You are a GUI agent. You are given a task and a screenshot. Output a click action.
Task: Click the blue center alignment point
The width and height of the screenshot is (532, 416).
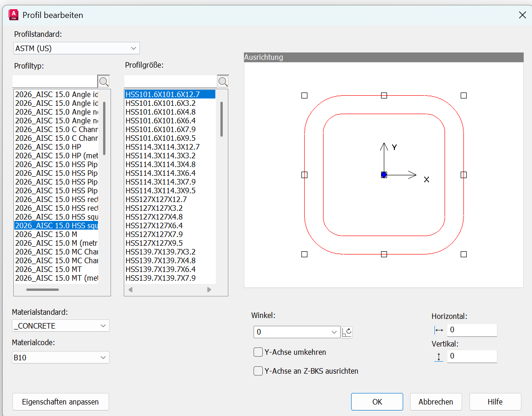point(383,175)
